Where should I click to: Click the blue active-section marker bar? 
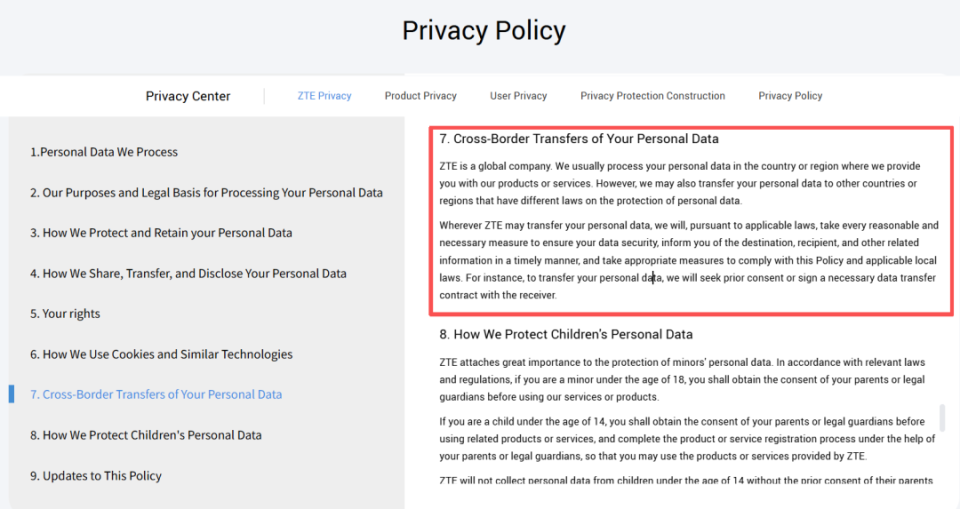[11, 394]
